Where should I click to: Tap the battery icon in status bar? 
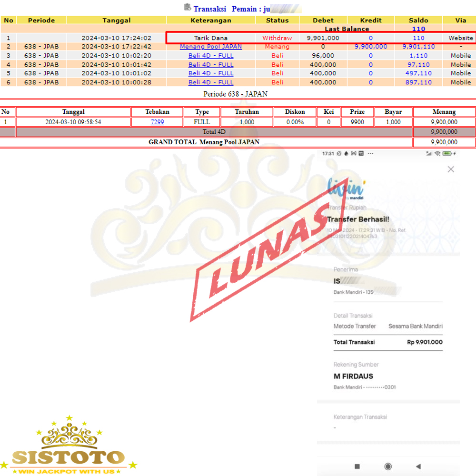point(447,154)
